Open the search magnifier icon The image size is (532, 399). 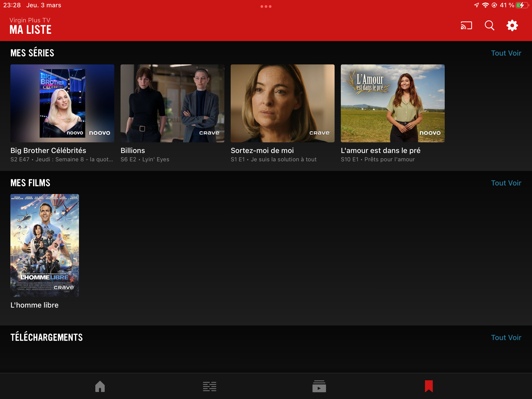click(x=489, y=25)
